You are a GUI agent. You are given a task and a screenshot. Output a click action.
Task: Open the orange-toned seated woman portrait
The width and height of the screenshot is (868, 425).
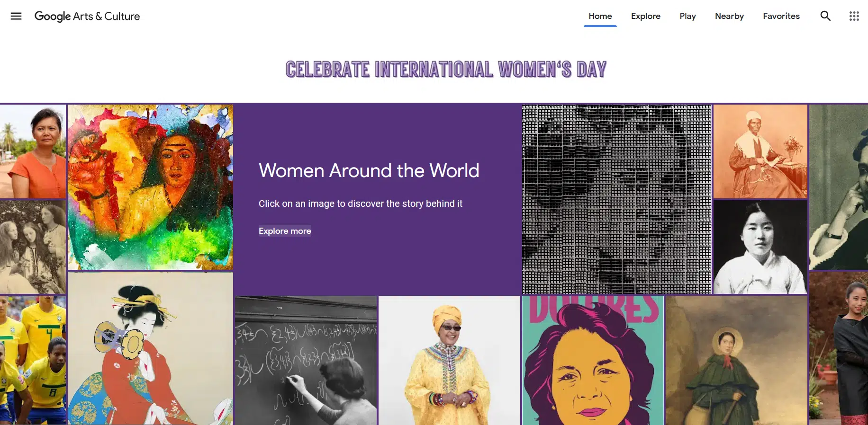point(760,151)
